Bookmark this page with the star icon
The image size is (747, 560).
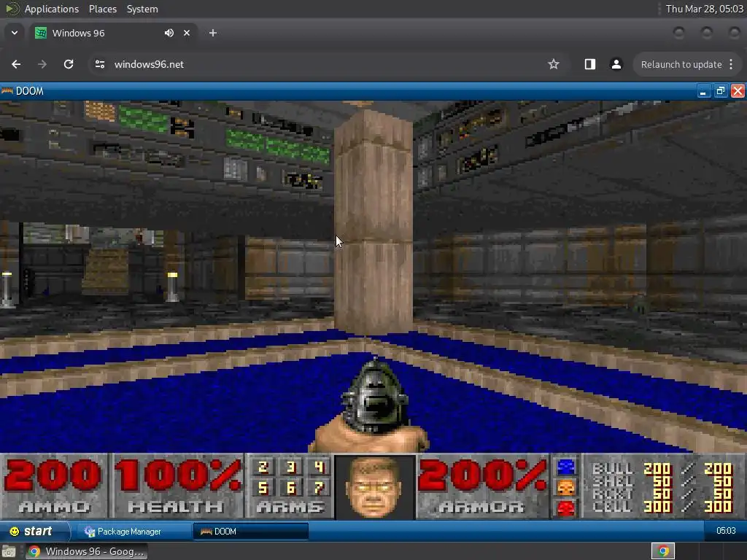tap(553, 64)
